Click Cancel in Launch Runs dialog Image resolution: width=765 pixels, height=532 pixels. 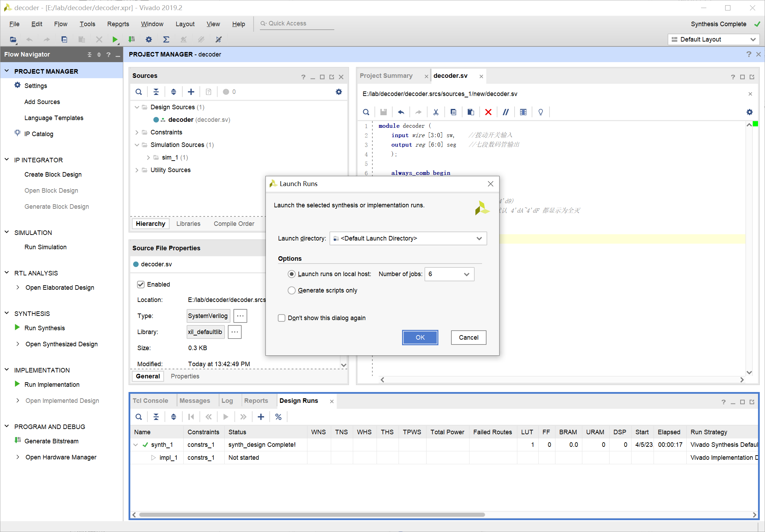point(468,337)
